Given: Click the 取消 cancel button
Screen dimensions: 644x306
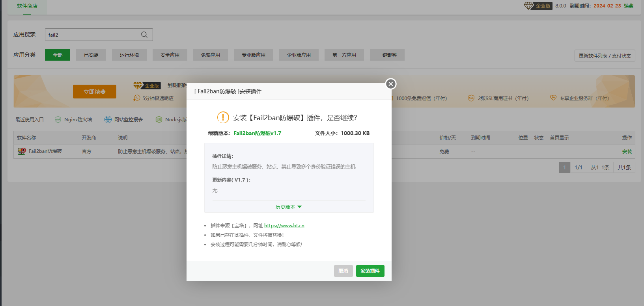Looking at the screenshot, I should point(343,271).
